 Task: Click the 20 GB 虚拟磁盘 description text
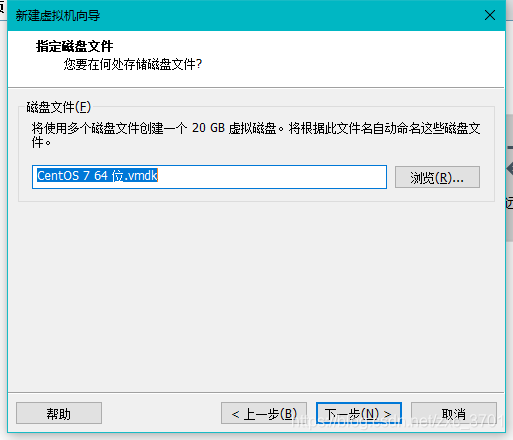click(x=256, y=135)
